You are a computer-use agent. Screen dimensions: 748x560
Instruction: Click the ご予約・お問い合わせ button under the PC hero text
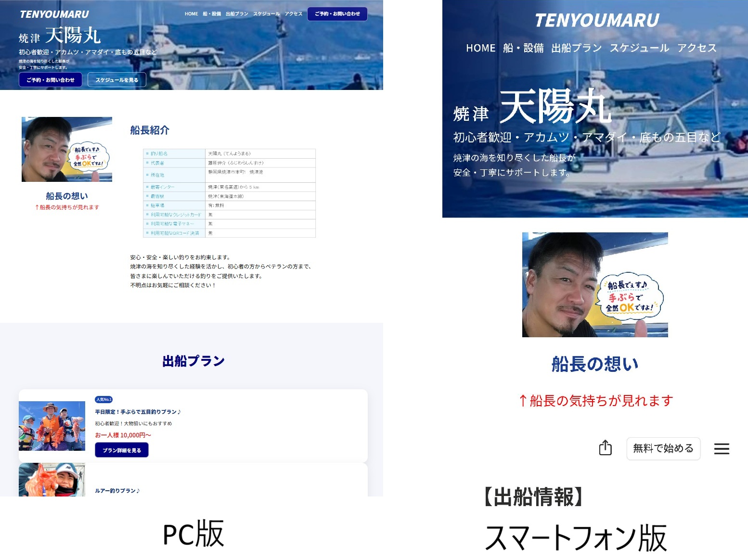point(51,80)
